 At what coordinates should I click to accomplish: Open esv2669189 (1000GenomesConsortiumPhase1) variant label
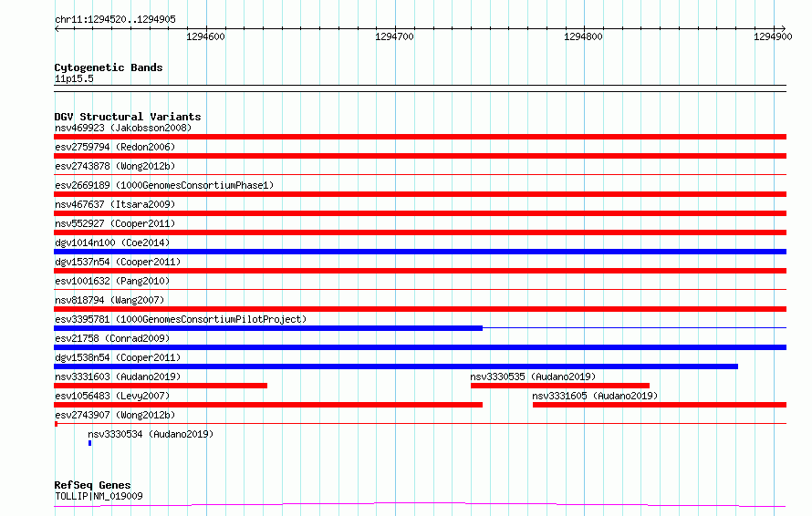pos(164,185)
